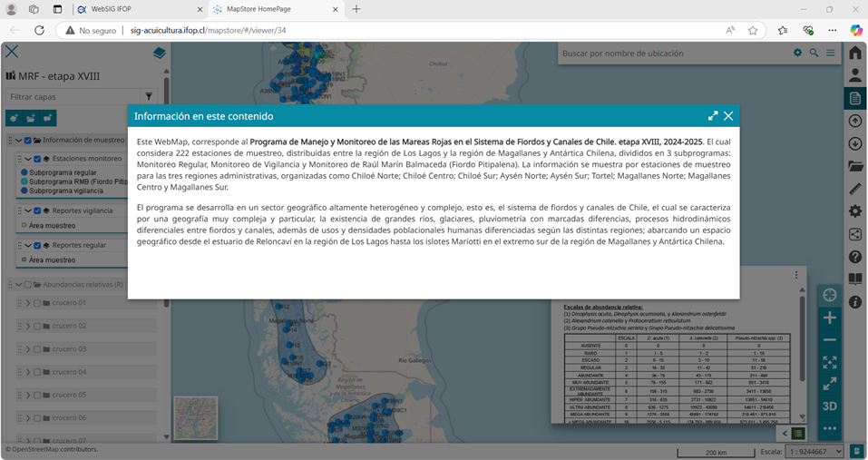The height and width of the screenshot is (460, 868).
Task: Toggle Estaciones monitoreo layer visibility checkbox
Action: (37, 159)
